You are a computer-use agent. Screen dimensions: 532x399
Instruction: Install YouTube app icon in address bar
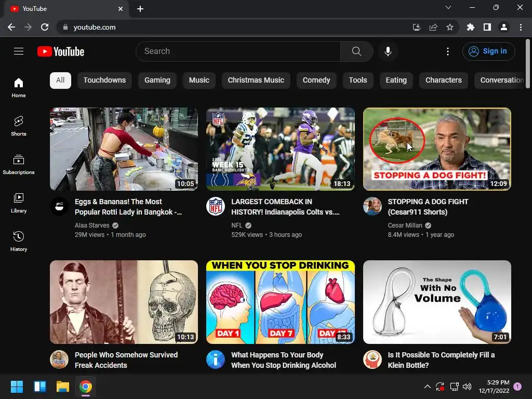click(417, 27)
